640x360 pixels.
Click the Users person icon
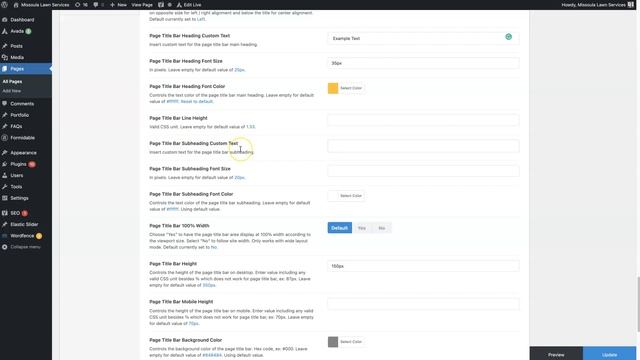pos(4,176)
